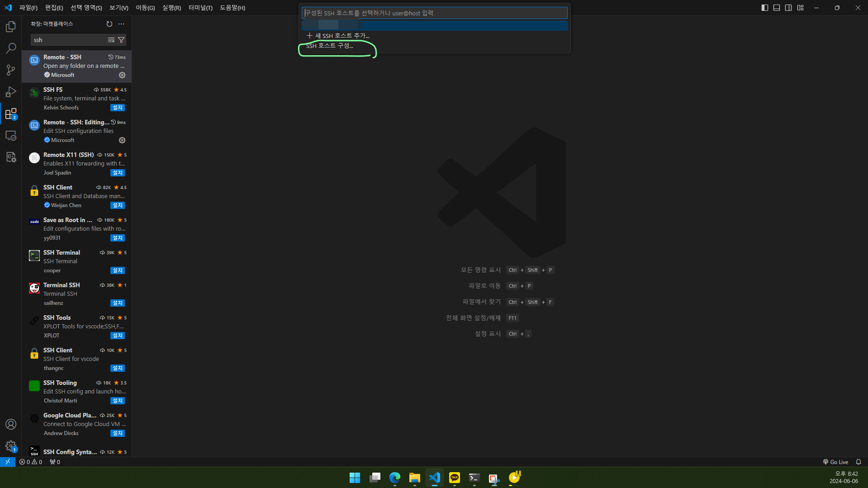
Task: Open customize layout icon
Action: pyautogui.click(x=801, y=8)
